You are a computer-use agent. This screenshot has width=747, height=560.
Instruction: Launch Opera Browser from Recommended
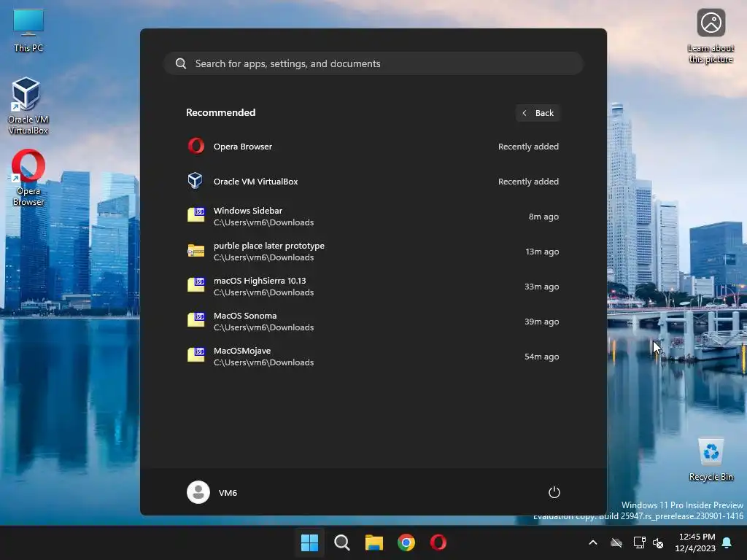point(373,146)
